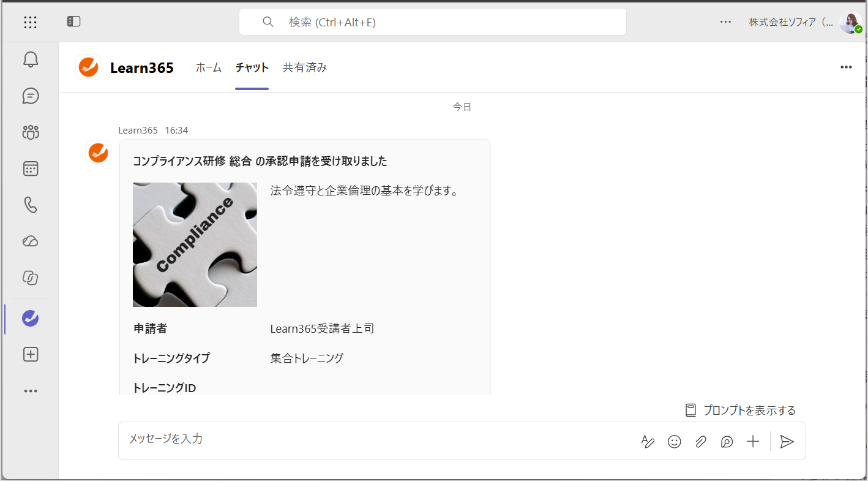Click the Learn365 bot avatar beside the message
This screenshot has height=481, width=868.
pos(97,153)
